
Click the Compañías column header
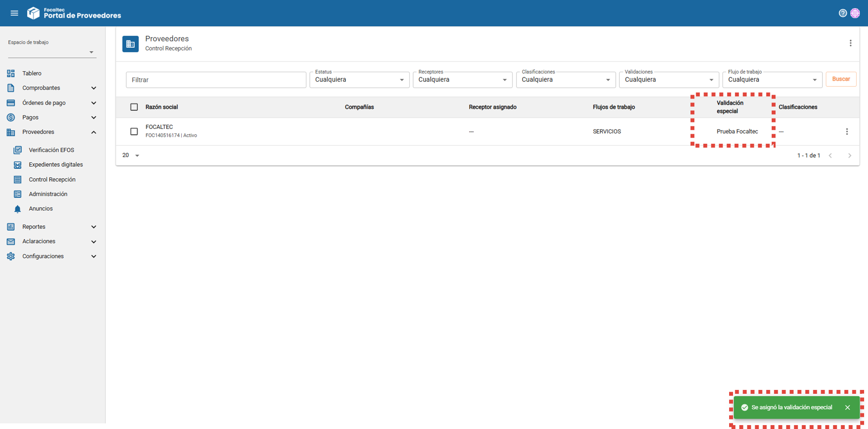tap(359, 107)
